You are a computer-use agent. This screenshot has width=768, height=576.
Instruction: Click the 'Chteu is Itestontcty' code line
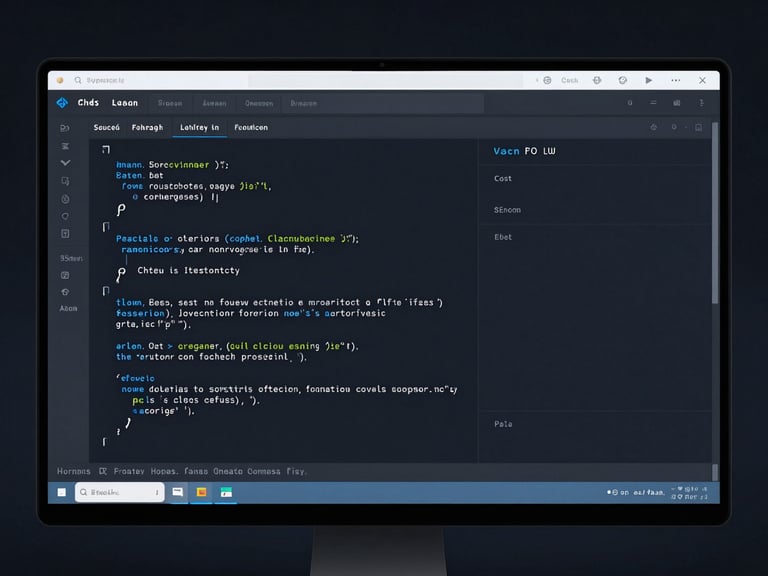pos(188,270)
